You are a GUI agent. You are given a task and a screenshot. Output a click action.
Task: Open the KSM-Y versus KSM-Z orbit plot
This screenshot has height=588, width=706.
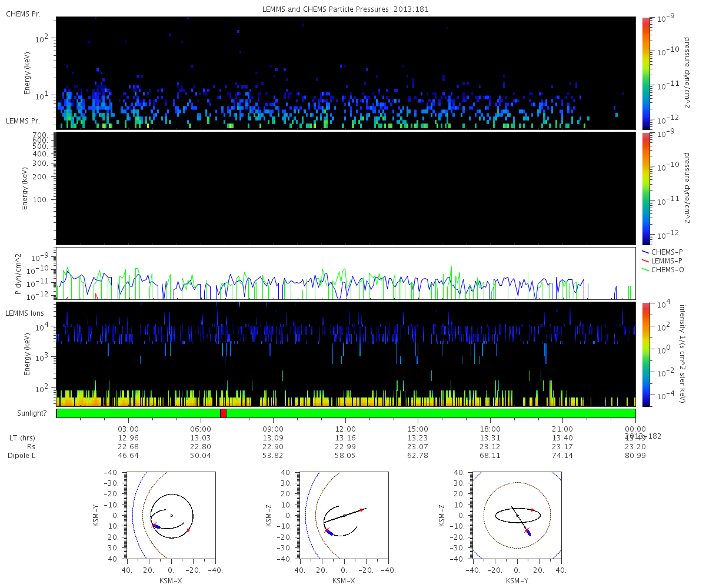[x=517, y=515]
